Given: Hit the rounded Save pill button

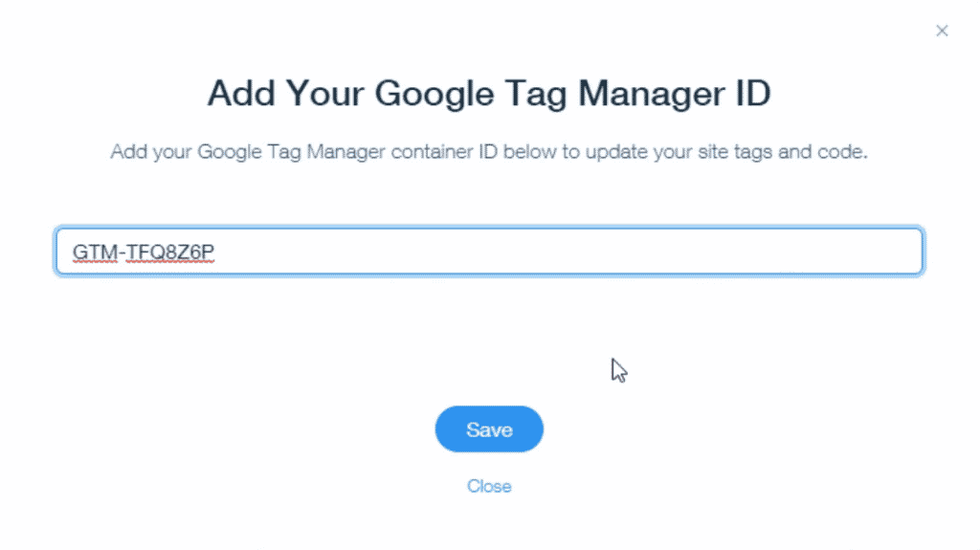Looking at the screenshot, I should pos(489,429).
